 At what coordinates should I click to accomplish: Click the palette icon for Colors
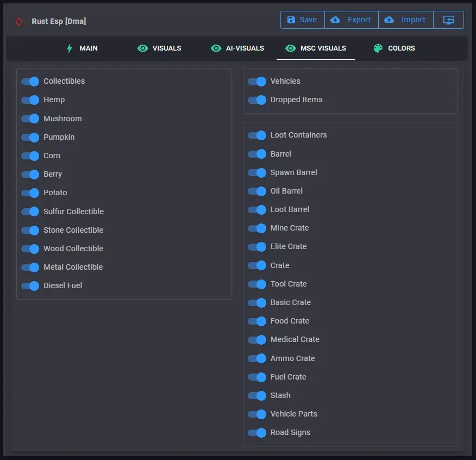[378, 48]
